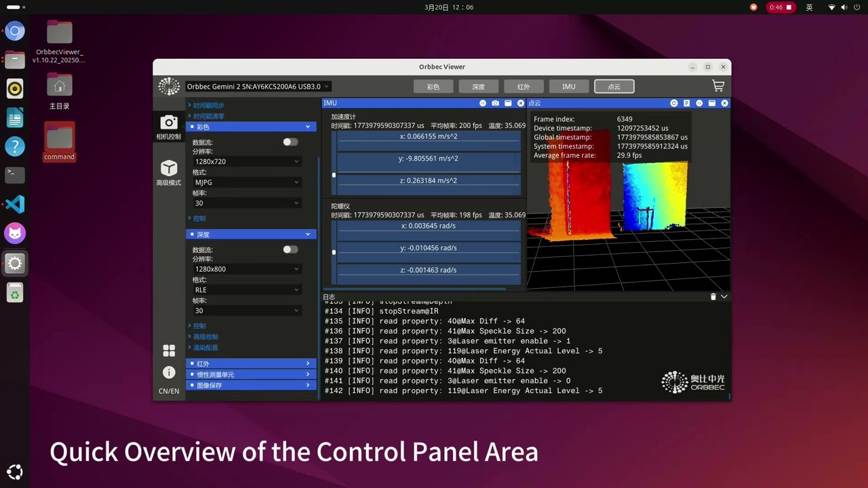The width and height of the screenshot is (868, 488).
Task: Open the date and time 3月20日 menu
Action: pyautogui.click(x=448, y=7)
